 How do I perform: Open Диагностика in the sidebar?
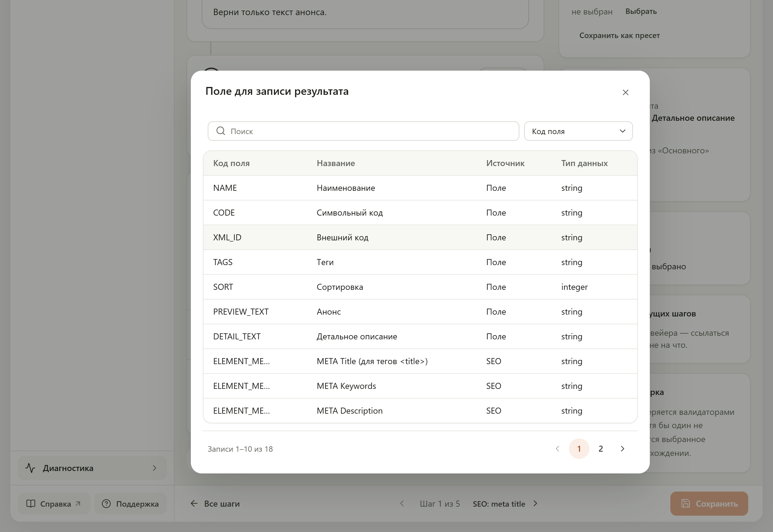[x=92, y=468]
